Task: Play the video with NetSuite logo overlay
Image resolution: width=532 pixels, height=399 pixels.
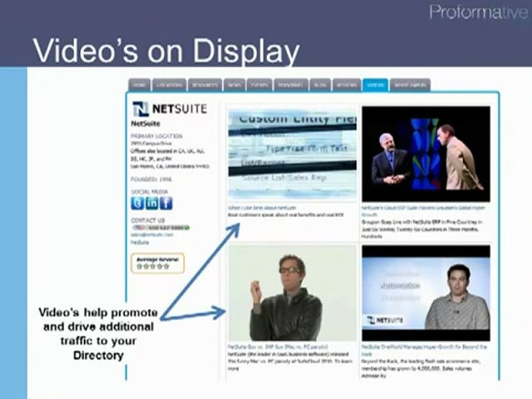Action: 426,294
